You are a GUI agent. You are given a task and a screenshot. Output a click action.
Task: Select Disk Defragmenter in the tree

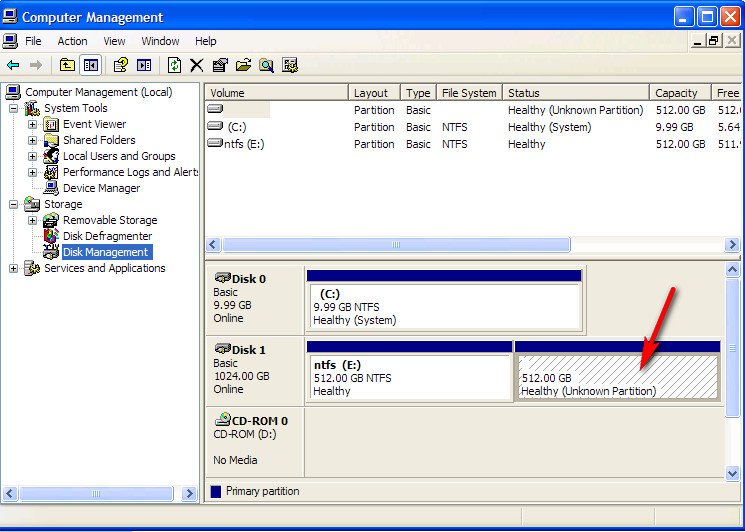point(107,236)
